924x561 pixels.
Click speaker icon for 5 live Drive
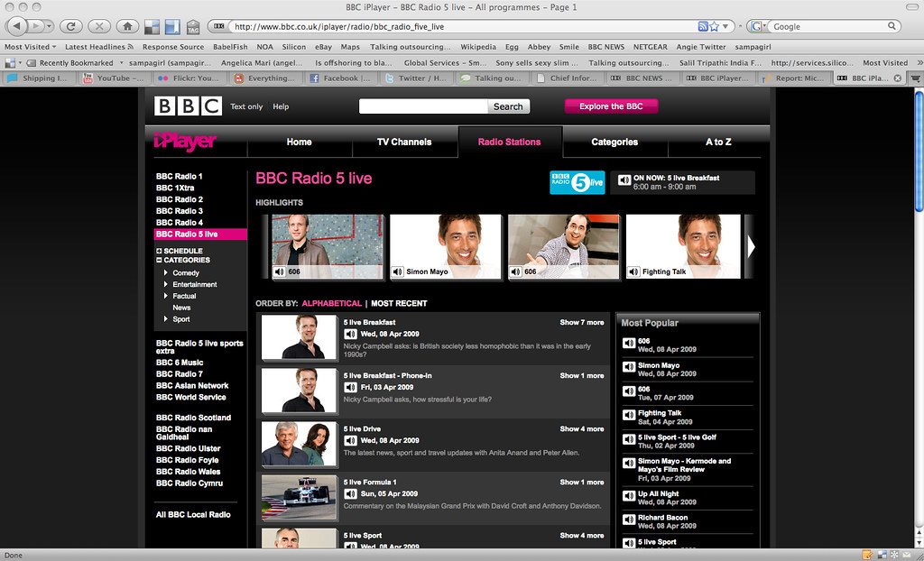(351, 440)
